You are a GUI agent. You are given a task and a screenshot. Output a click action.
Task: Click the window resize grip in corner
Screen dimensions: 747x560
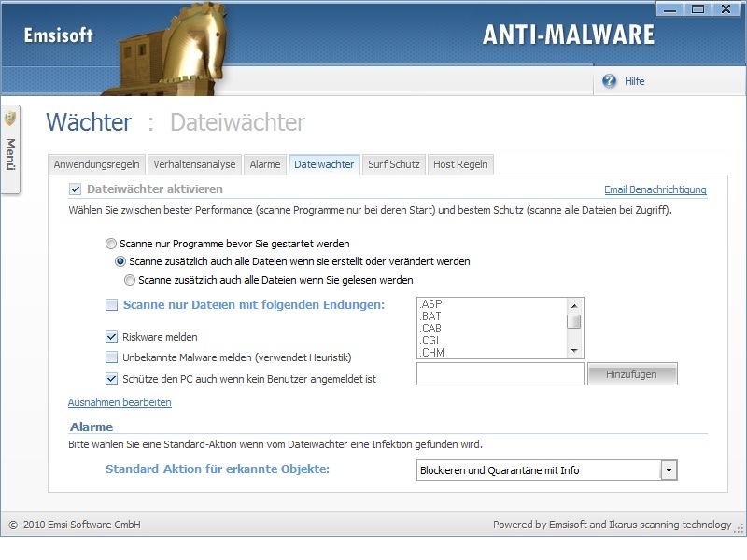[739, 528]
